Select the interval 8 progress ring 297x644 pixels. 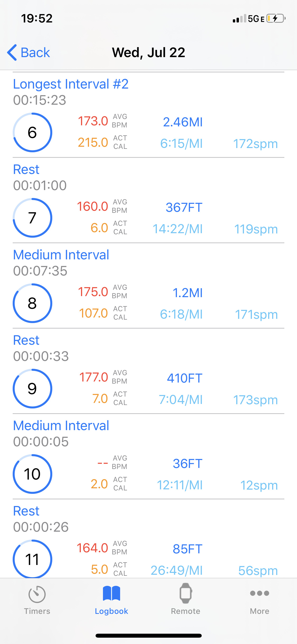coord(32,303)
